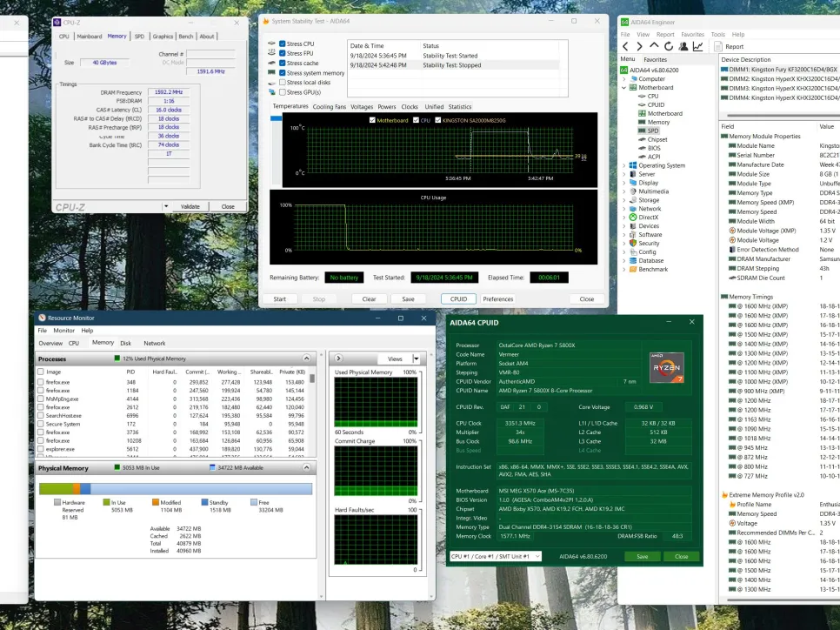
Task: Click the CPUID button in Stability Test
Action: pyautogui.click(x=458, y=299)
